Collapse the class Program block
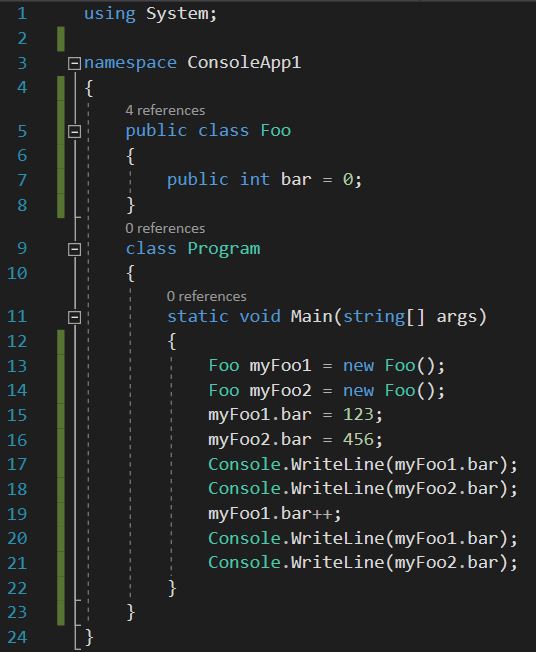 (74, 249)
